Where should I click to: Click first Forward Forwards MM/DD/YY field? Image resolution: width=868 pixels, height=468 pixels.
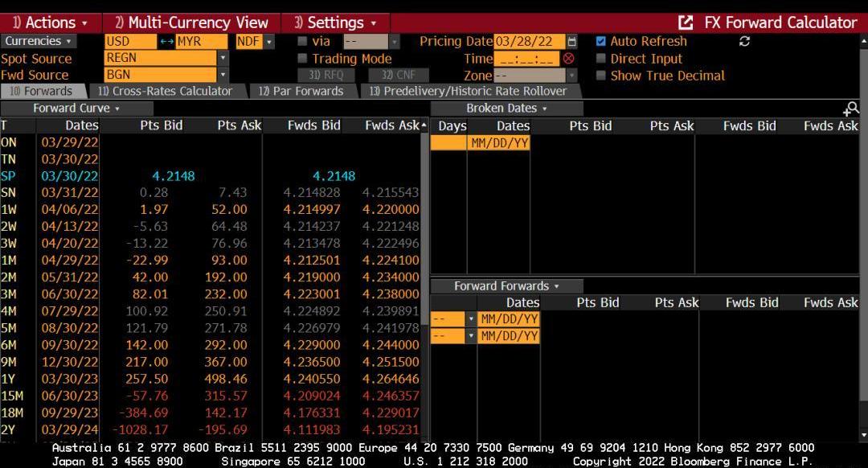509,319
